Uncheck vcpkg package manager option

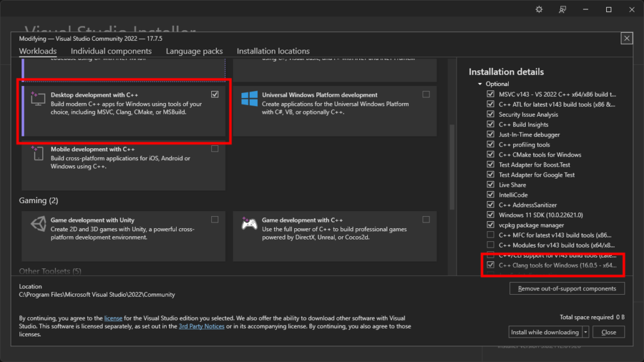491,225
